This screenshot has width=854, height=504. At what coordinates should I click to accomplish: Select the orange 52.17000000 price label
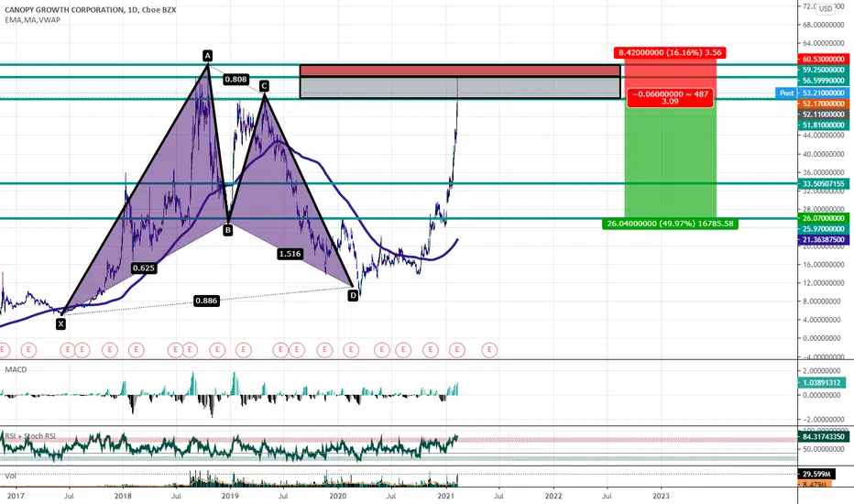(823, 104)
